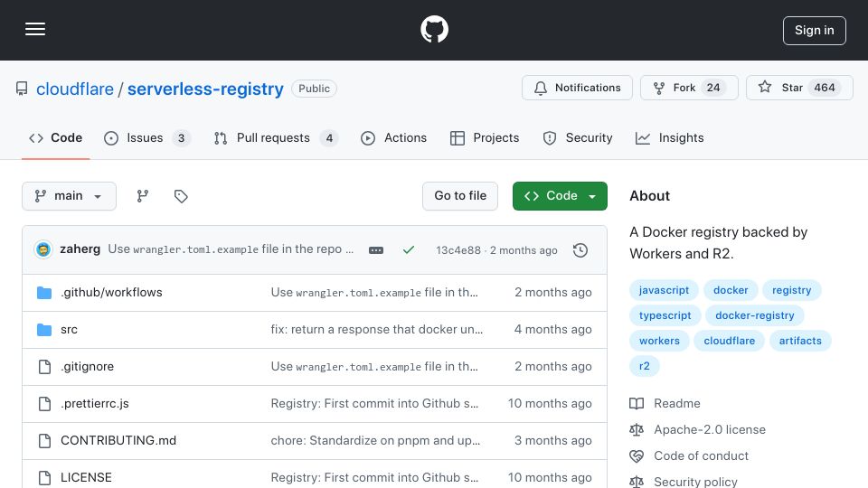Image resolution: width=868 pixels, height=488 pixels.
Task: Open the main branch dropdown
Action: coord(70,196)
